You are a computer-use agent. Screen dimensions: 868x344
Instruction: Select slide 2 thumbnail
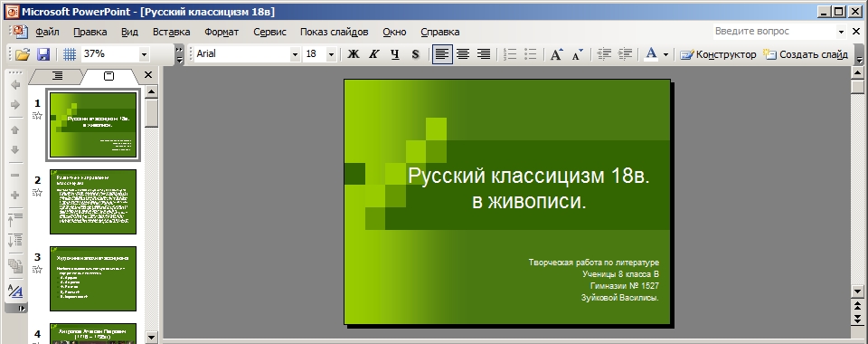tap(93, 202)
